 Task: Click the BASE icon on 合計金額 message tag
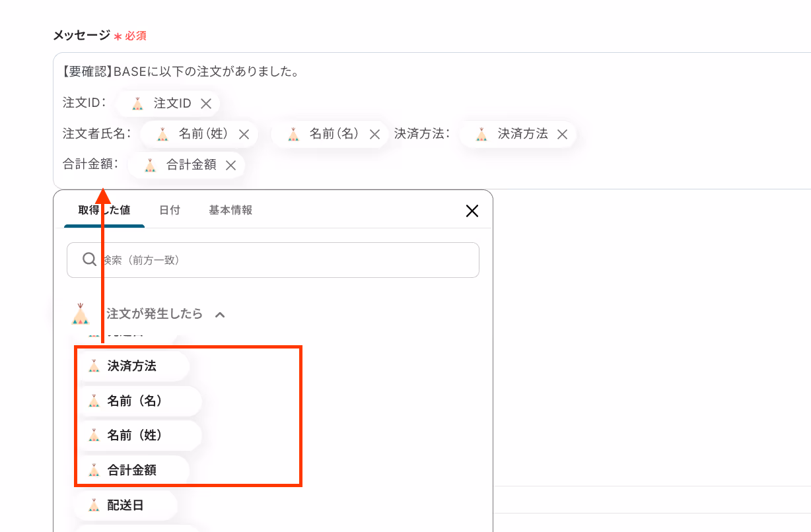(x=150, y=165)
